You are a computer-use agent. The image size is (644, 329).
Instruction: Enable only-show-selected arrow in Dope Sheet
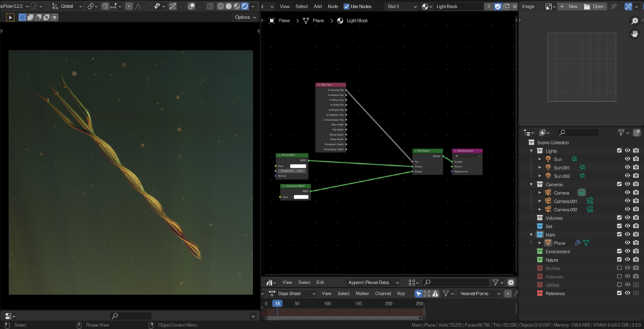pos(418,293)
